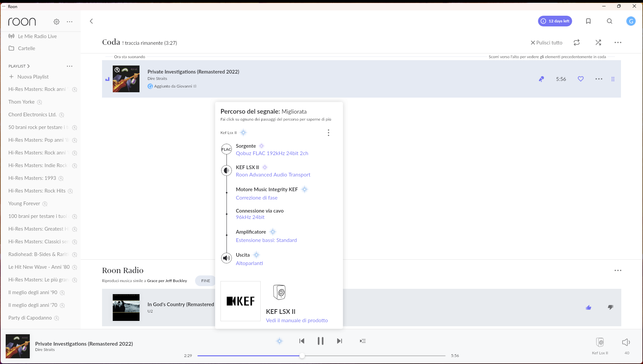Image resolution: width=643 pixels, height=364 pixels.
Task: Pause playback
Action: coord(320,341)
